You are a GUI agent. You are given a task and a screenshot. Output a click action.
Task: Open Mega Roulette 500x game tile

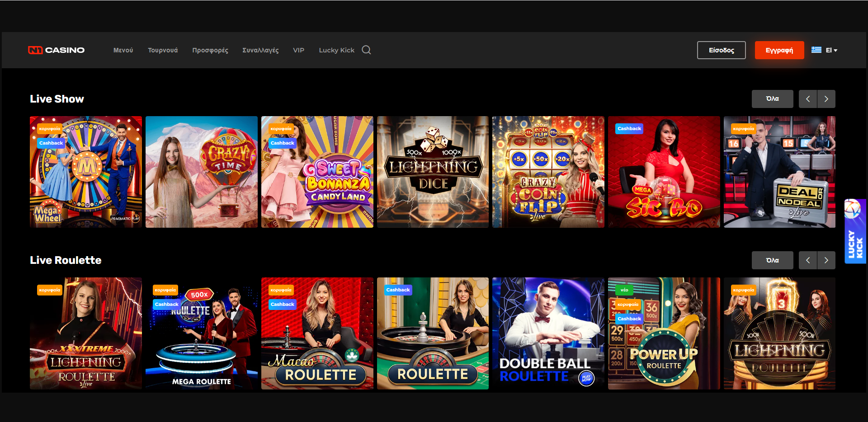click(x=202, y=333)
